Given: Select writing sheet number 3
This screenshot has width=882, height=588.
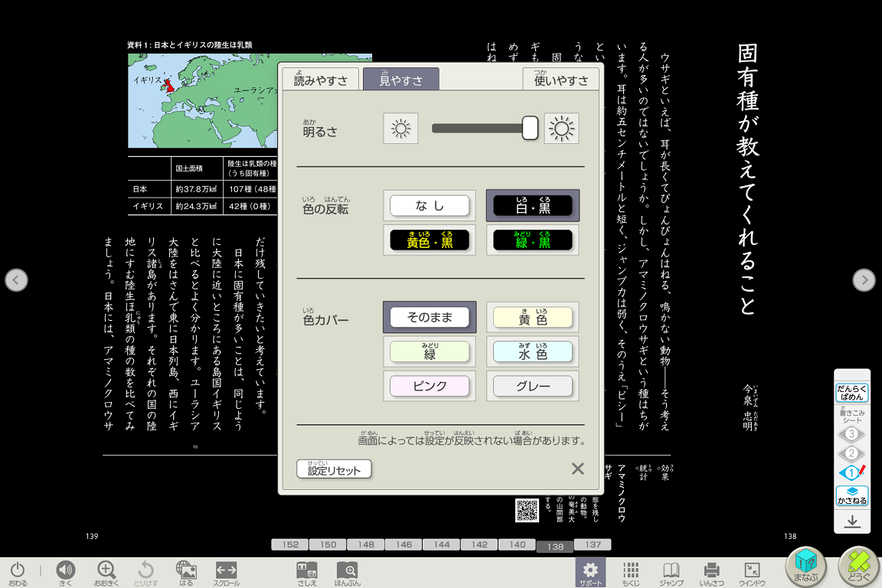Looking at the screenshot, I should coord(851,434).
